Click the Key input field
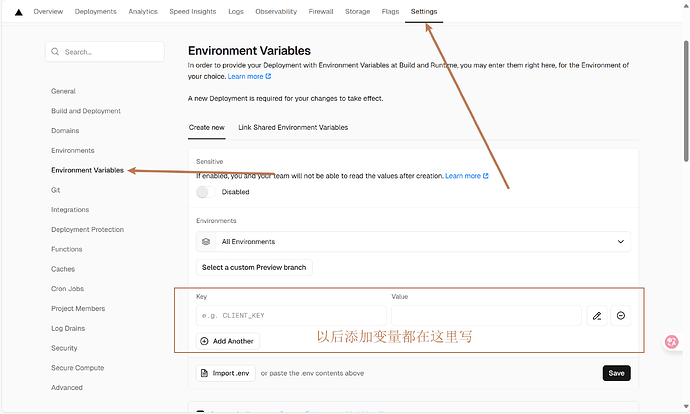 [291, 315]
